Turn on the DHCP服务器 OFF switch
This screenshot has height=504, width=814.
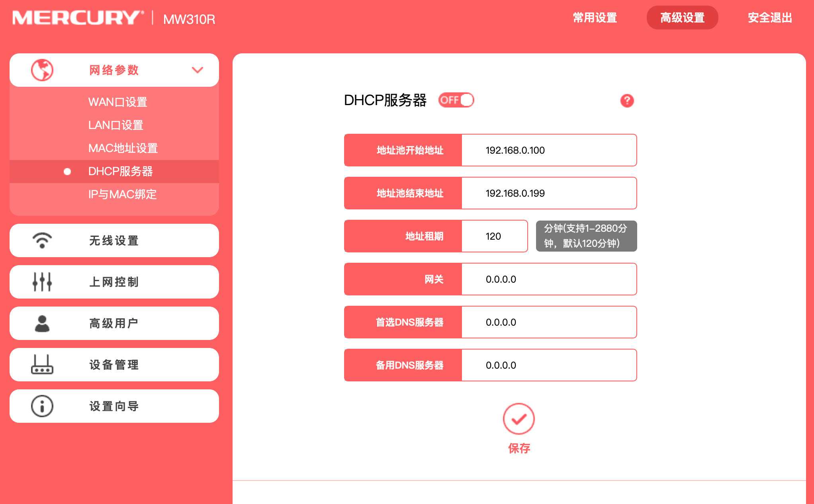click(x=456, y=100)
